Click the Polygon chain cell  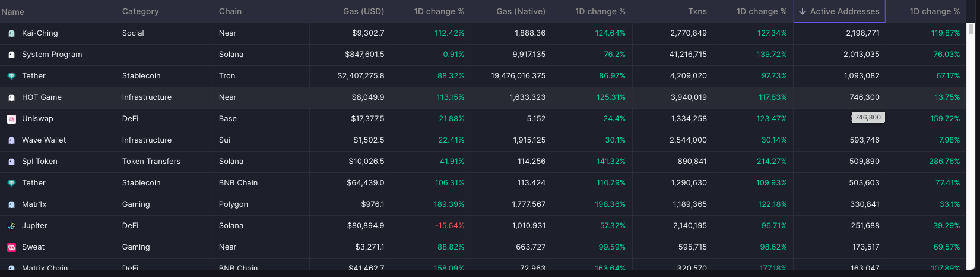click(233, 204)
